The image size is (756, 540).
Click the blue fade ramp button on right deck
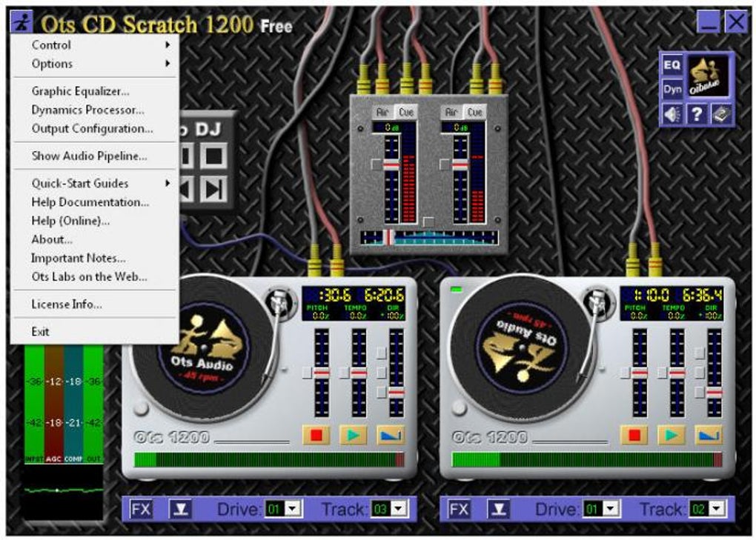coord(709,435)
